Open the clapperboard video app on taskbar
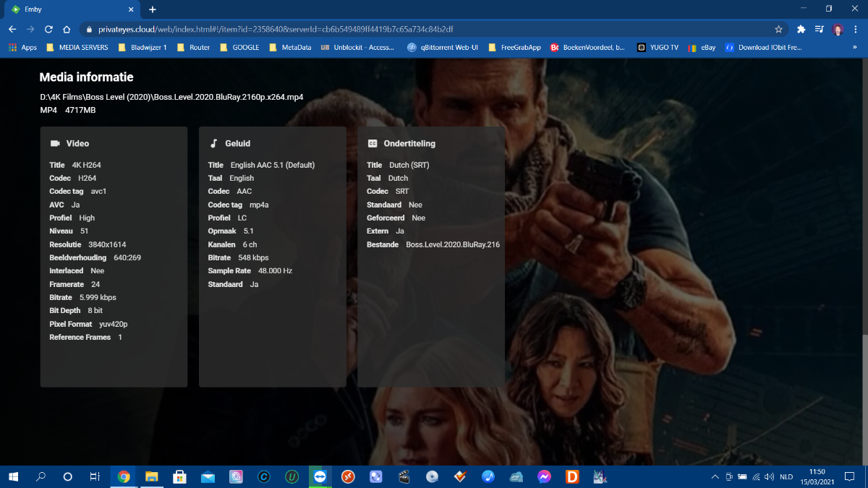 coord(404,476)
